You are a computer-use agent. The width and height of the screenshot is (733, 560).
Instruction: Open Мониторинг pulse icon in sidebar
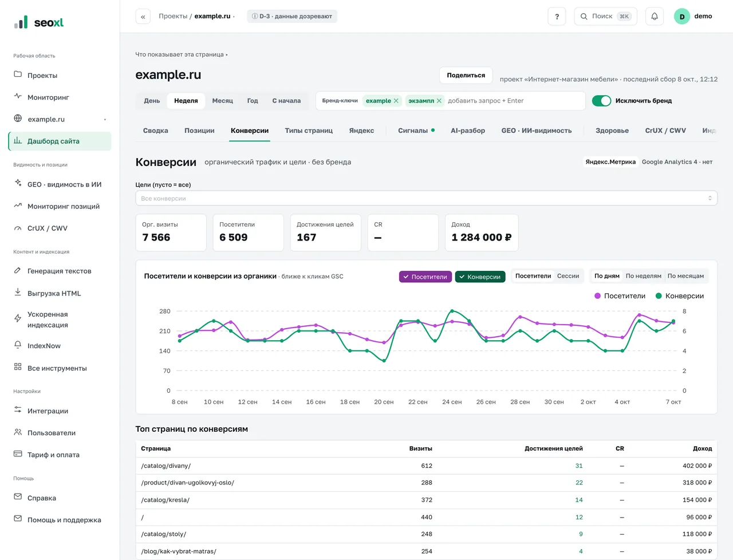tap(18, 96)
